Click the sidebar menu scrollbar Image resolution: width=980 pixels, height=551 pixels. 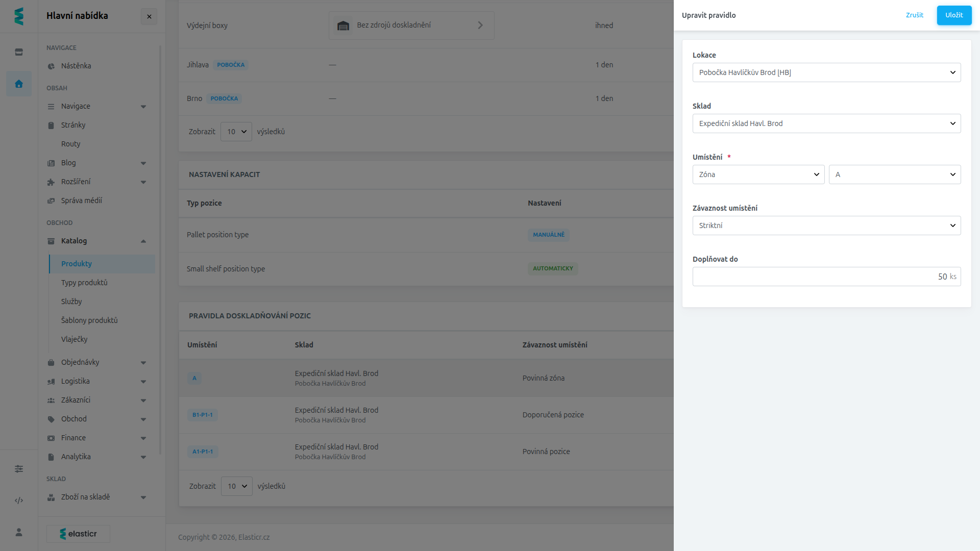pos(160,250)
